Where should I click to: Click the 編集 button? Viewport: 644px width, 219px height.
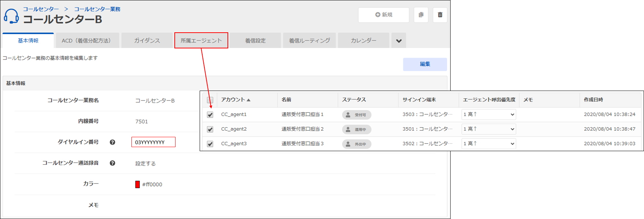[x=425, y=64]
